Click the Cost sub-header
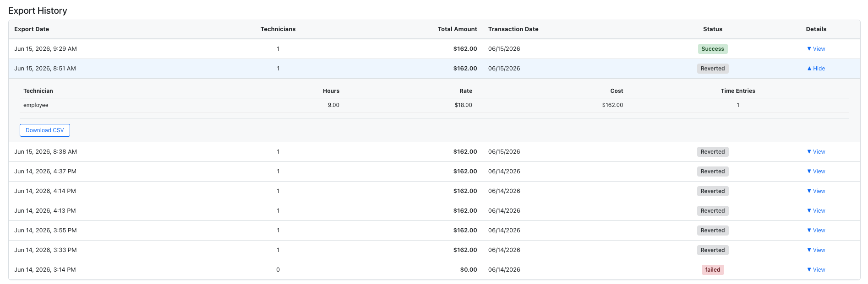The image size is (868, 284). tap(617, 91)
